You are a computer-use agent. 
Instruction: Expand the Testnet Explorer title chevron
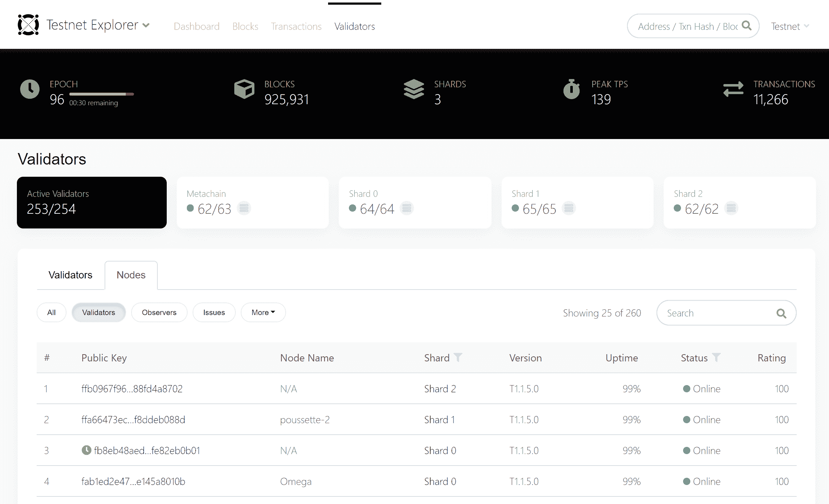pos(146,26)
